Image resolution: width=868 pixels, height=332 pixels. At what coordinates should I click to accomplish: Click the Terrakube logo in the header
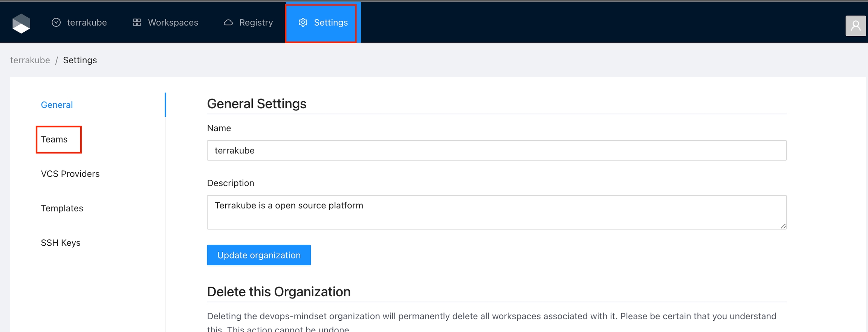tap(21, 23)
